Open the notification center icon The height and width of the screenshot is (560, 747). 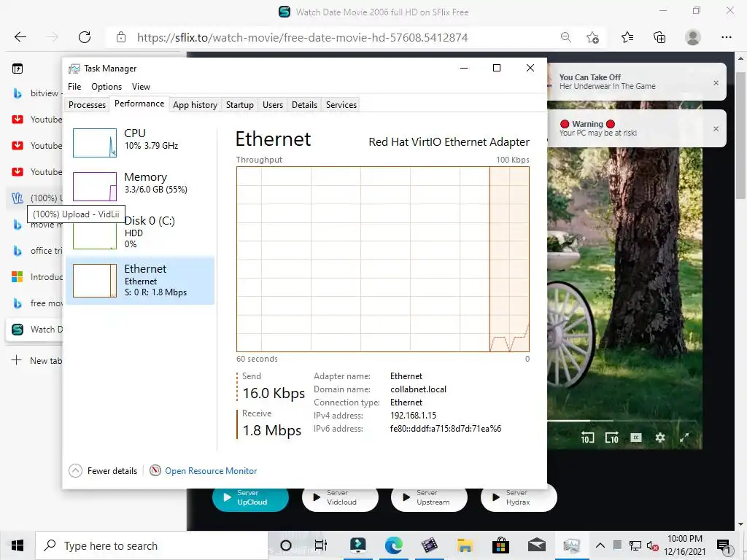coord(724,545)
